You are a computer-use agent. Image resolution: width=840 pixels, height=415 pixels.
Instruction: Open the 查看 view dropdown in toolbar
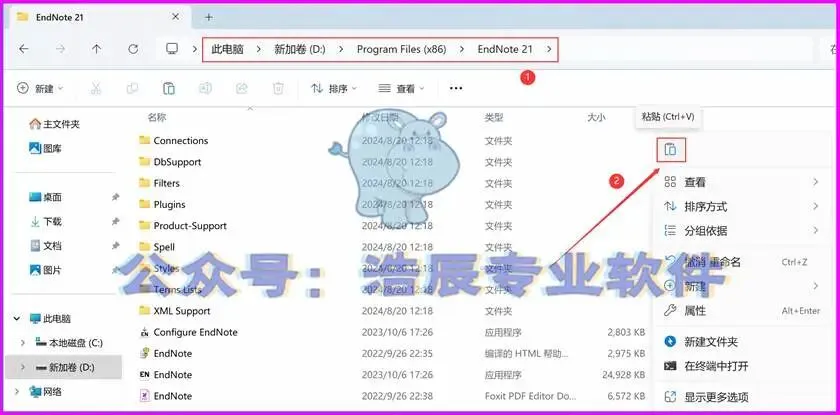pos(401,88)
